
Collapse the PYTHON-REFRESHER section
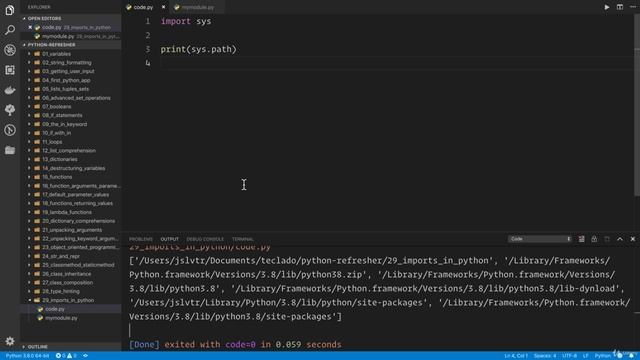tap(51, 44)
